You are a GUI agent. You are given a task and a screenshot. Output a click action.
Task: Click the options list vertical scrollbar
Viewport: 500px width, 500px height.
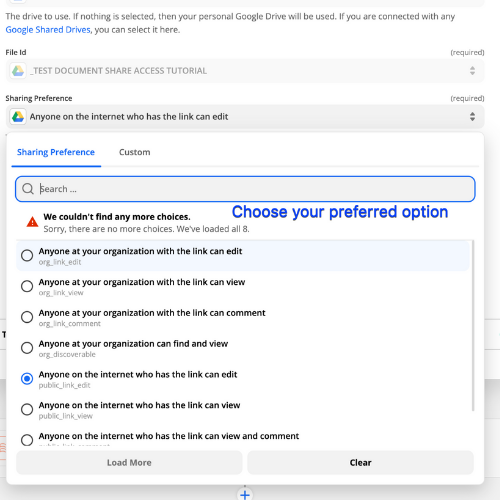473,326
